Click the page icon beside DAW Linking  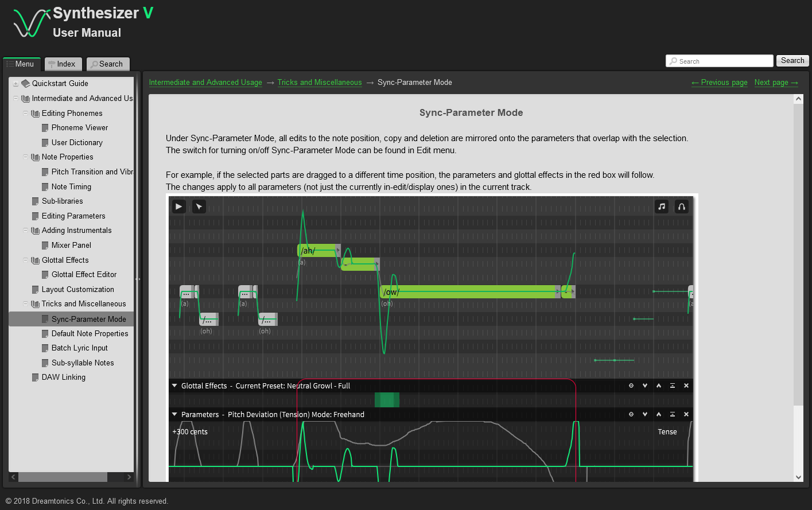36,377
